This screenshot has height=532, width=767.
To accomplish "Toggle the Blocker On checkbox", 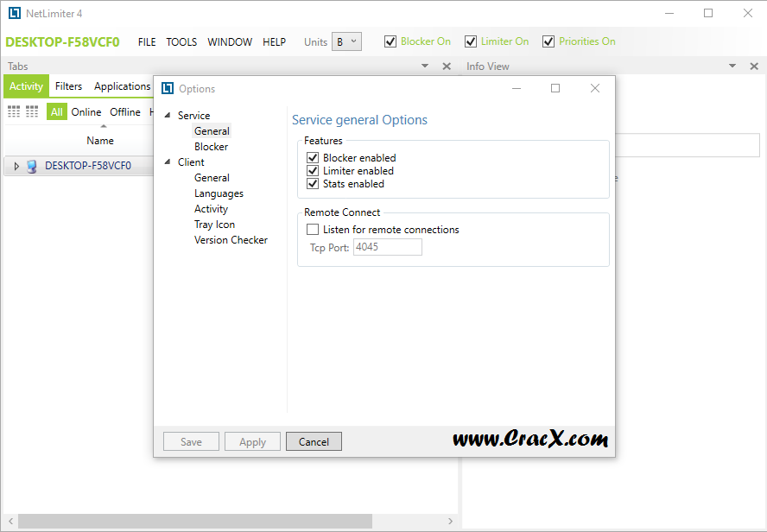I will 390,41.
